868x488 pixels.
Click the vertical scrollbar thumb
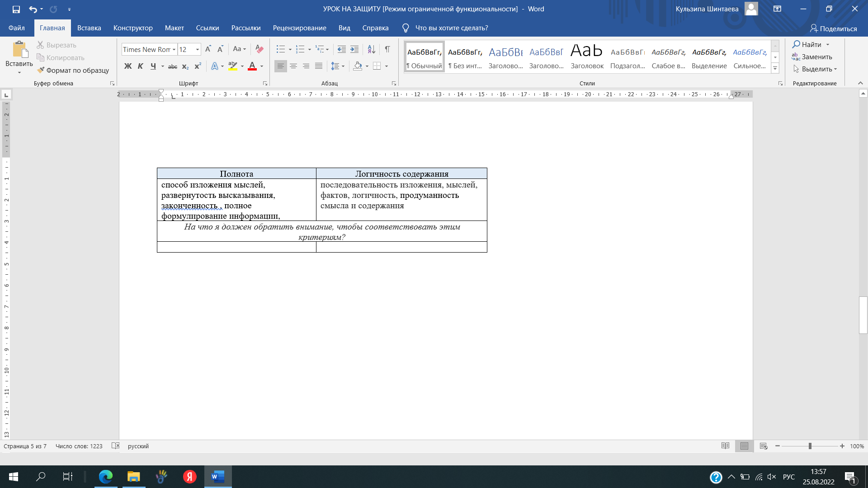pyautogui.click(x=863, y=315)
